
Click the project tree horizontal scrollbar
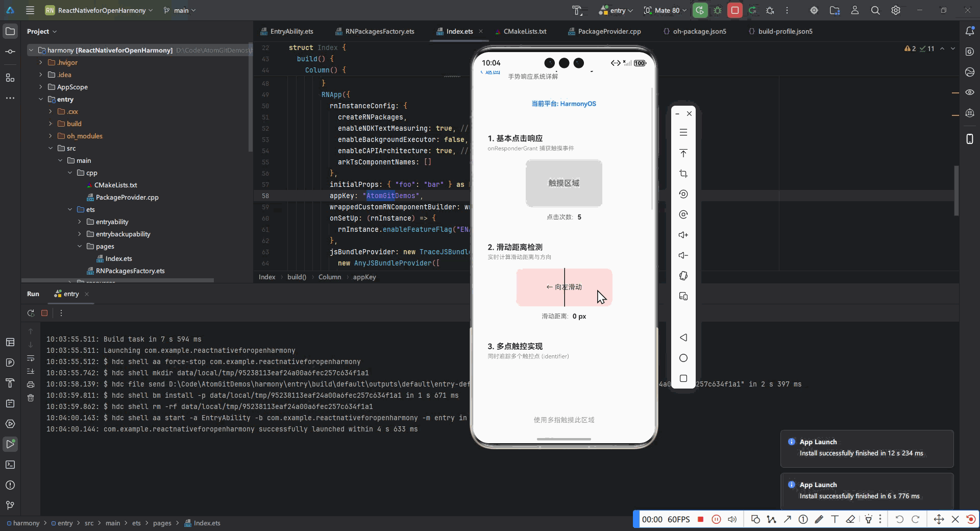[x=118, y=280]
